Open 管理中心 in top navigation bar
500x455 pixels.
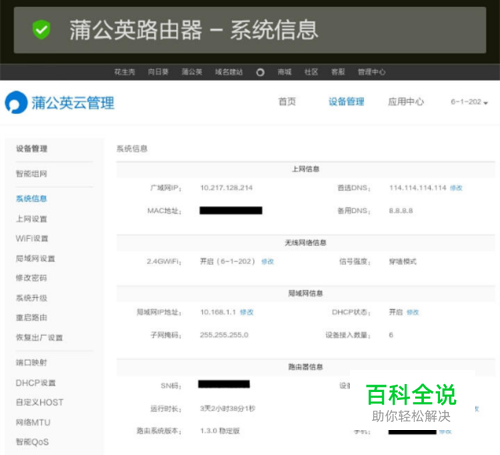[x=372, y=72]
